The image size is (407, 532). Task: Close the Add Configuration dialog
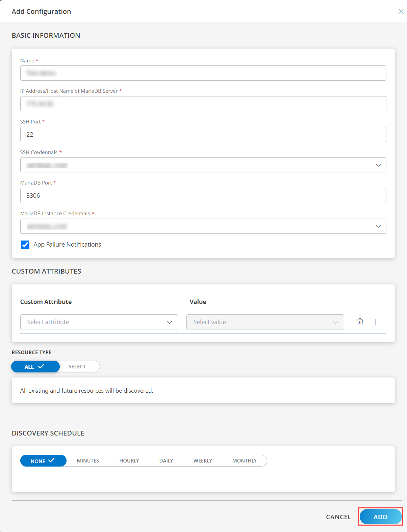pos(401,11)
